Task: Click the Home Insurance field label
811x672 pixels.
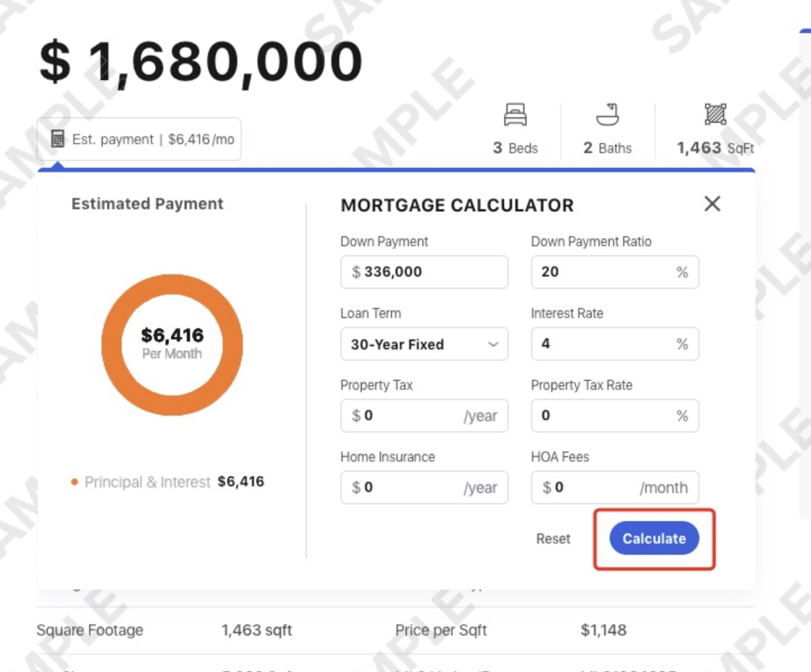Action: [x=388, y=457]
